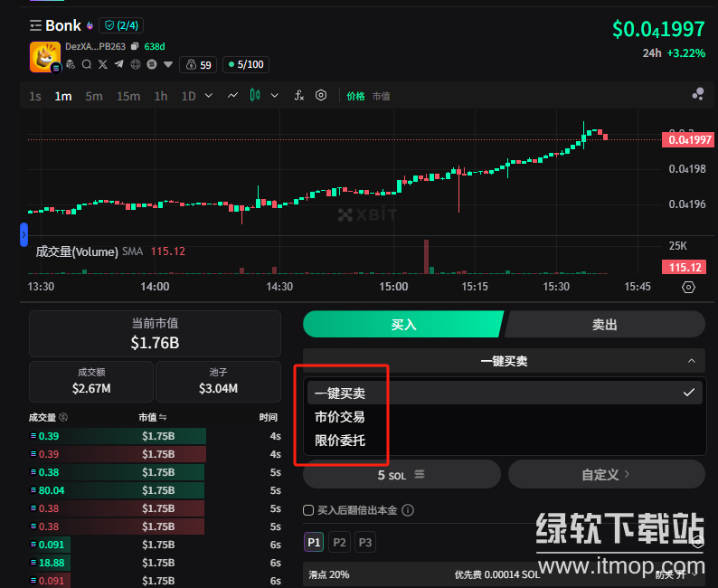Image resolution: width=718 pixels, height=588 pixels.
Task: Click the globe website icon
Action: pos(135,64)
